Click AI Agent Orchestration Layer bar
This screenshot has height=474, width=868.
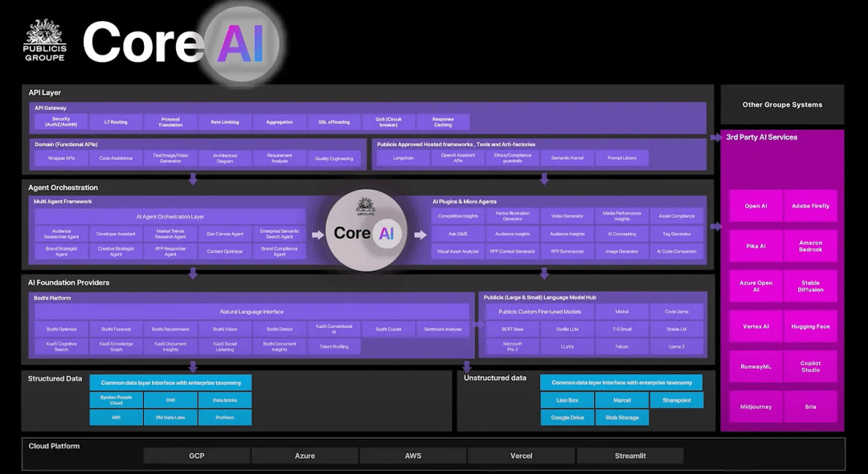point(170,217)
